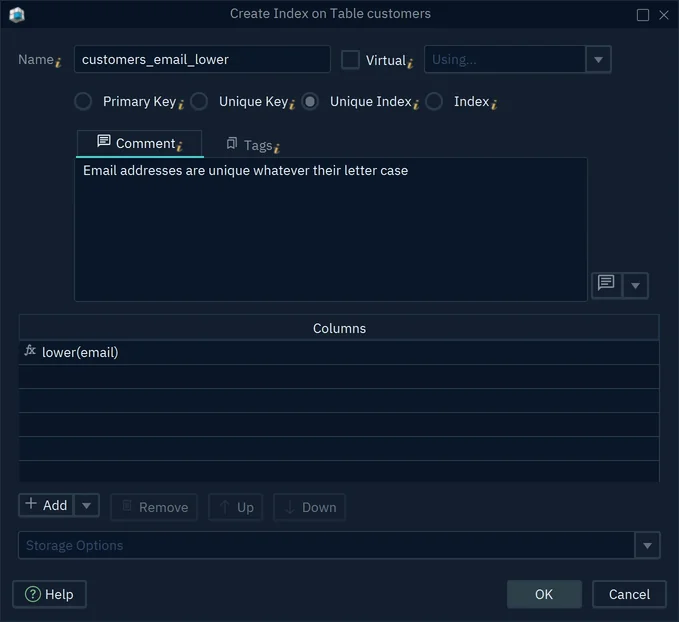Click the info icon beside Virtual
This screenshot has width=679, height=622.
click(x=410, y=64)
